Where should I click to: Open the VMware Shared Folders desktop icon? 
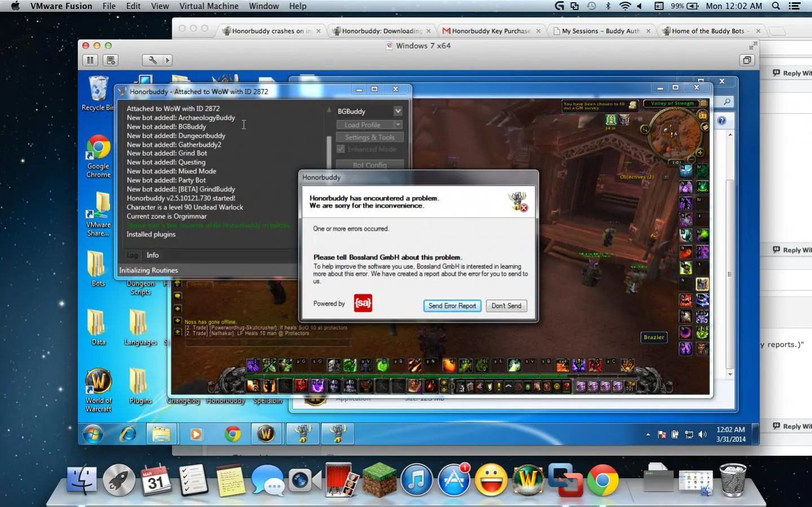(x=98, y=214)
